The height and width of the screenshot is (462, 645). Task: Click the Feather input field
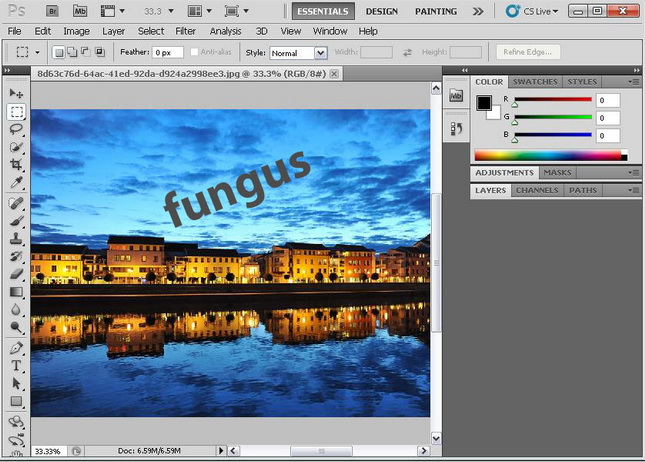click(167, 52)
